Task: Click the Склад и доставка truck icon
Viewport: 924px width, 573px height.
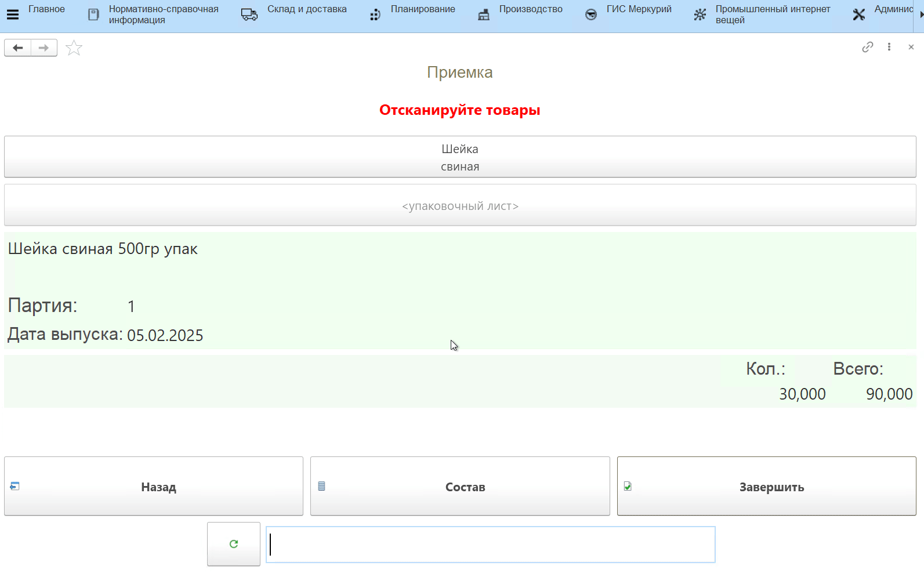Action: point(249,15)
